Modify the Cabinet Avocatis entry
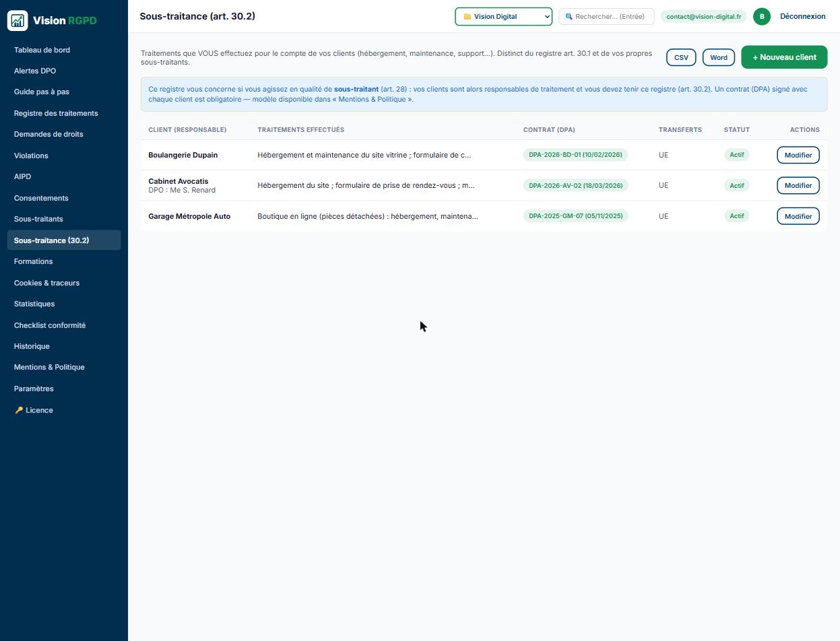 point(798,185)
